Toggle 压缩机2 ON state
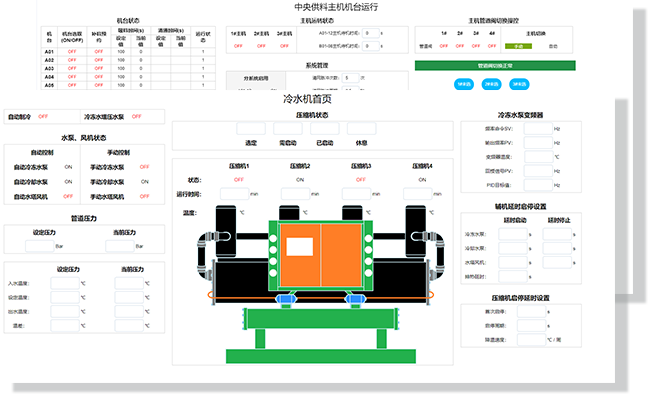The width and height of the screenshot is (648, 394). [x=300, y=179]
